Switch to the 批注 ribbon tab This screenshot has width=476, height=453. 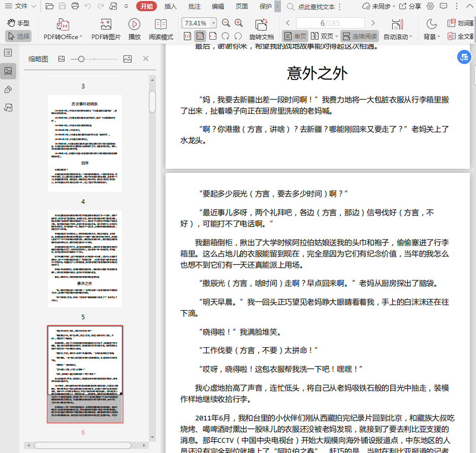[x=194, y=7]
